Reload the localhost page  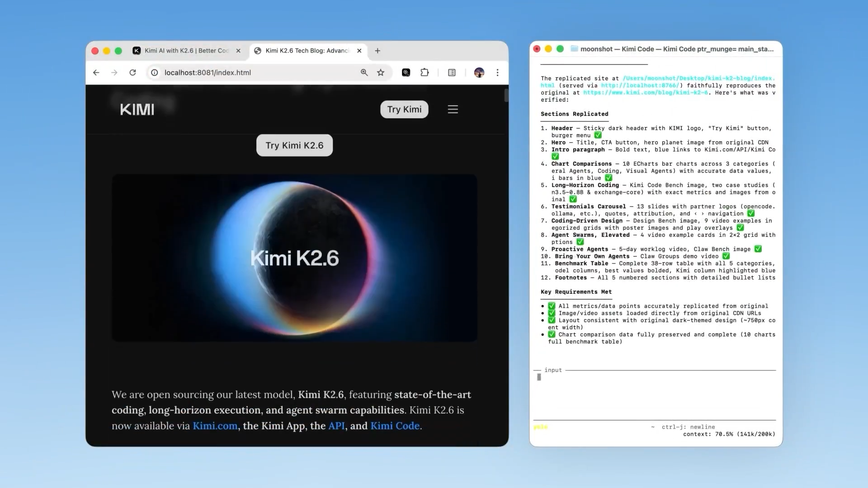tap(132, 72)
